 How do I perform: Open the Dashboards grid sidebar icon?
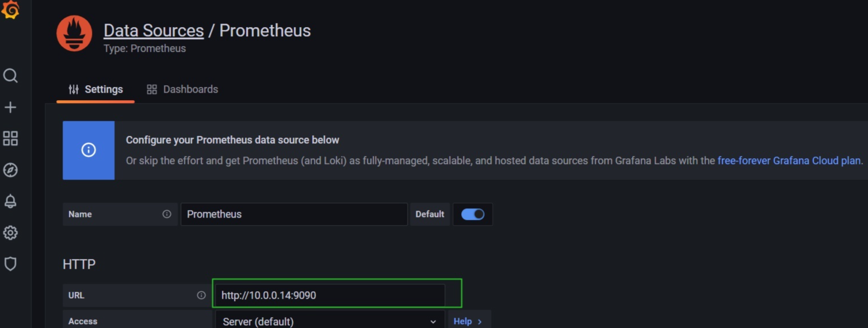pyautogui.click(x=10, y=138)
